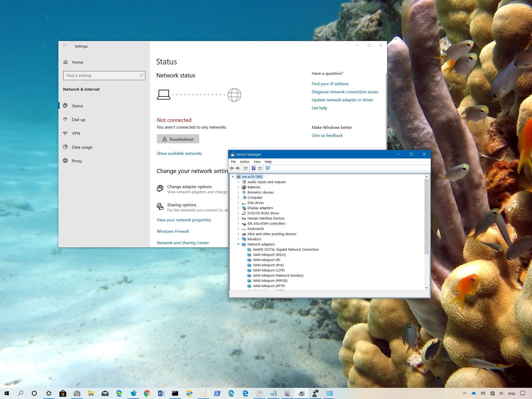This screenshot has width=532, height=399.
Task: Click the volume icon in system tray
Action: [x=502, y=393]
